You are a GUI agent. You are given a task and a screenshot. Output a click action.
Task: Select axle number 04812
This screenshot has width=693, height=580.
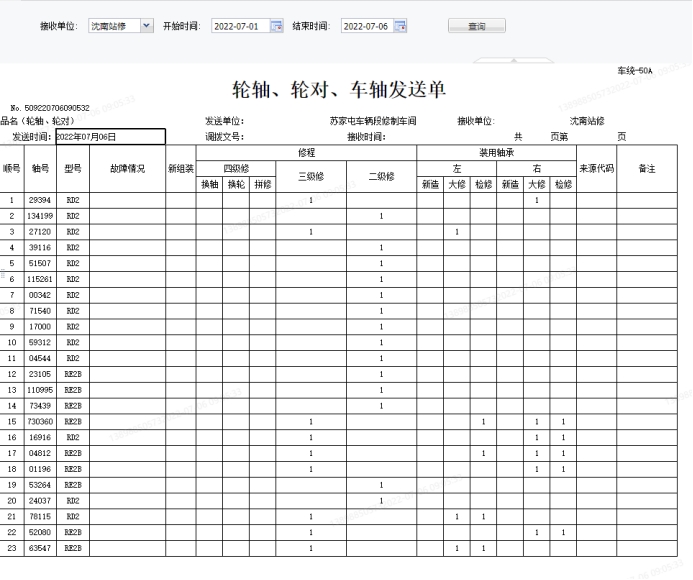pyautogui.click(x=40, y=453)
